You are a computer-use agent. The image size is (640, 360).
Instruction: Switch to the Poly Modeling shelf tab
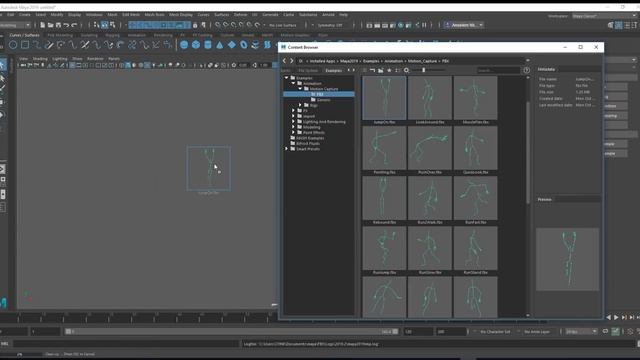click(60, 36)
